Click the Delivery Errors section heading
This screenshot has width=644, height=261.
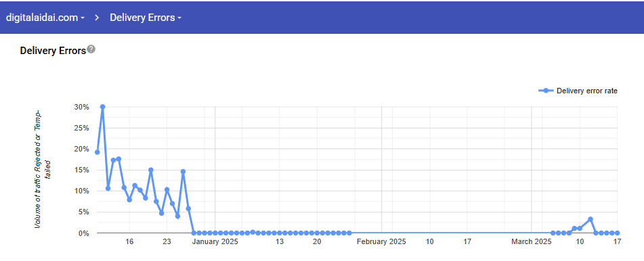pyautogui.click(x=53, y=51)
